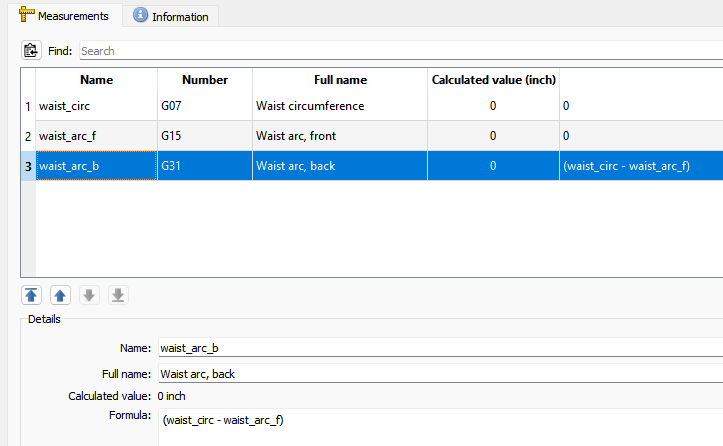
Task: Click the Number column header
Action: click(204, 80)
